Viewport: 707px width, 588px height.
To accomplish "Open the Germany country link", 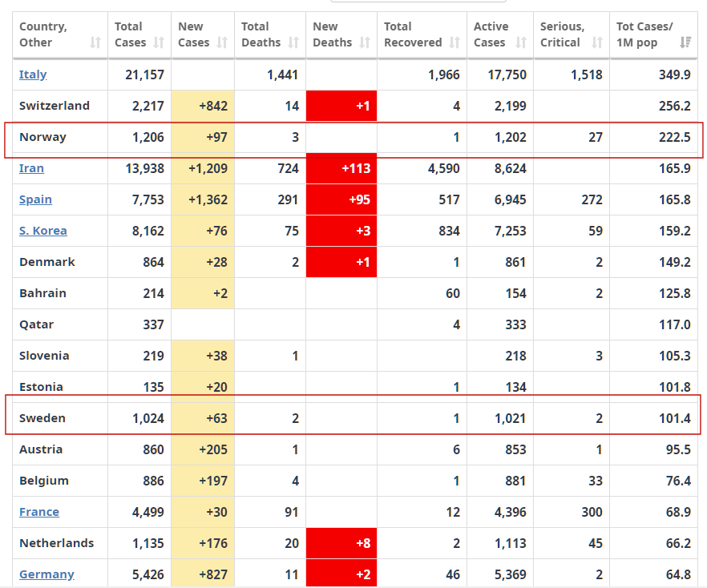I will point(46,574).
